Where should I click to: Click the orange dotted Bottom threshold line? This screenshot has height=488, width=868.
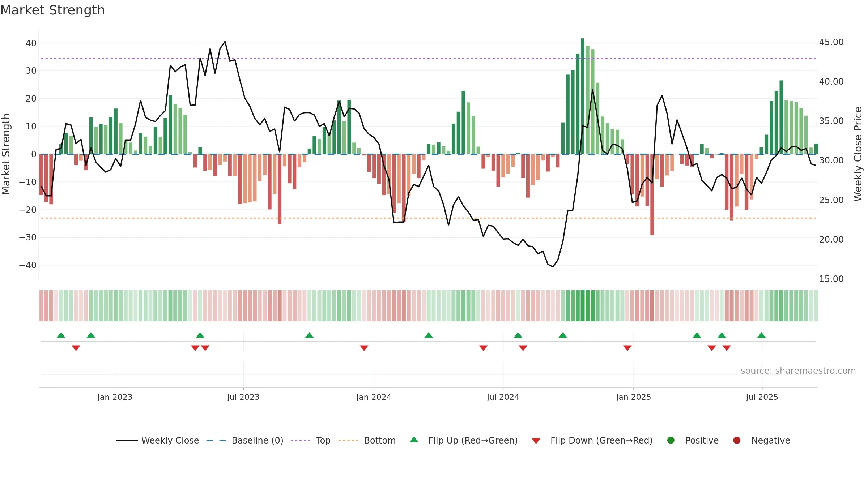click(x=429, y=218)
